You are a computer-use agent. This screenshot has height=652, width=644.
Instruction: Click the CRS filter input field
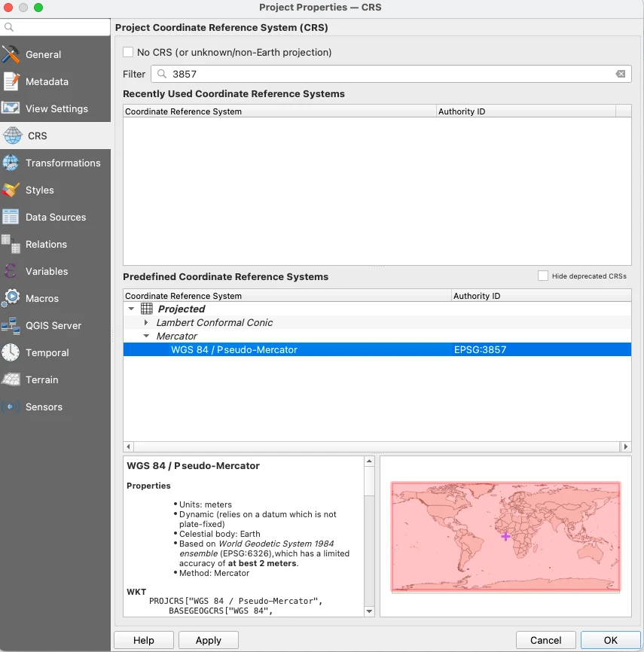point(391,74)
